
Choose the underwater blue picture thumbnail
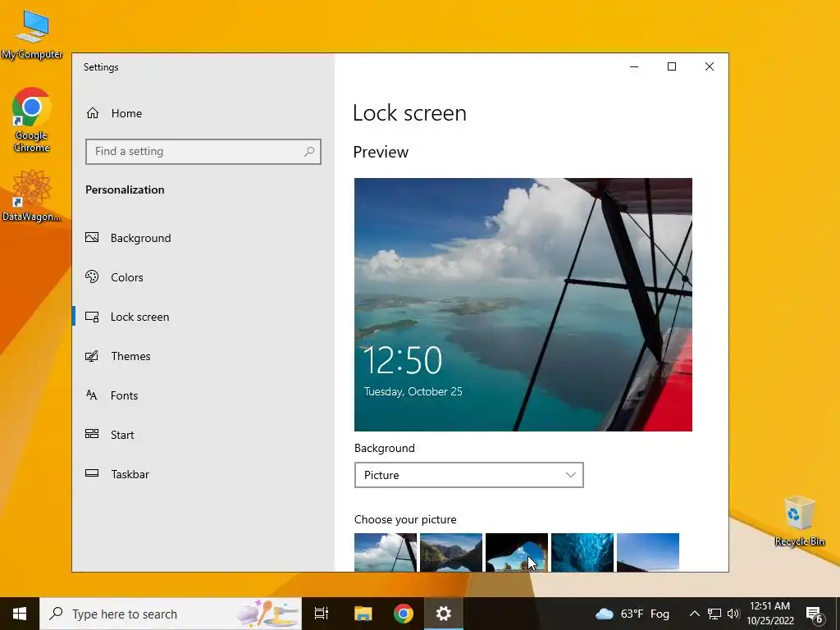tap(582, 552)
